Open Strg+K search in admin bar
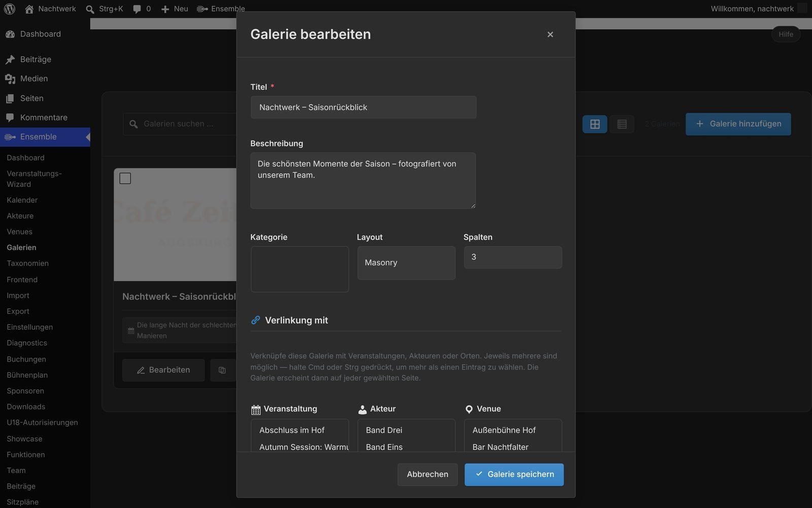This screenshot has height=508, width=812. click(105, 9)
